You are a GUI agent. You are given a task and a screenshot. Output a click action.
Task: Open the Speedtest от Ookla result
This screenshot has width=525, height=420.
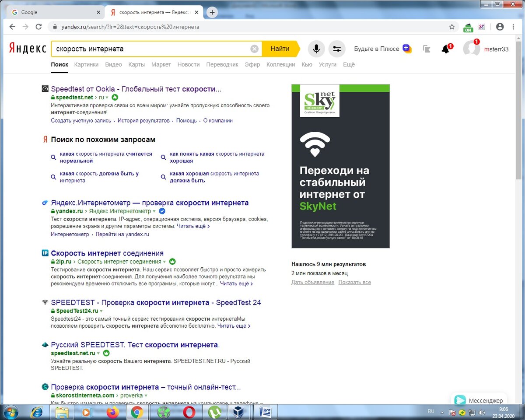136,89
